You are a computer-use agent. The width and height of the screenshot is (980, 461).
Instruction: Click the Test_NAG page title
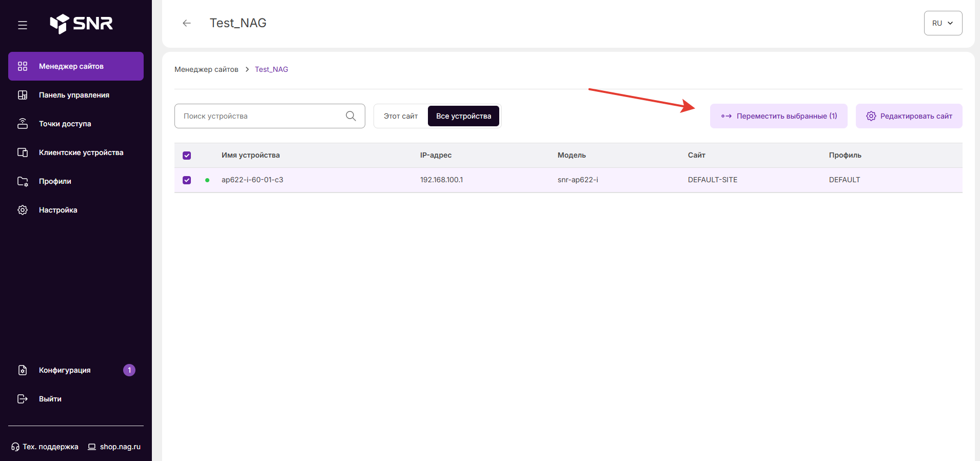click(x=238, y=23)
